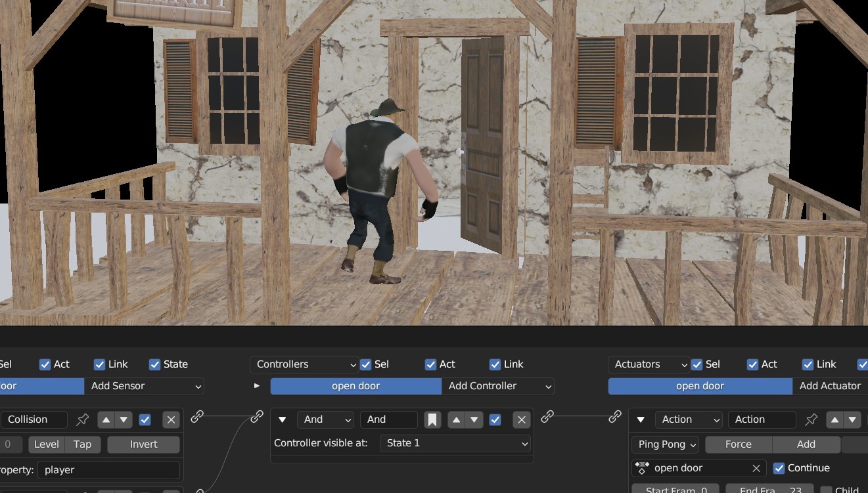Open the Controllers header menu

(x=304, y=364)
